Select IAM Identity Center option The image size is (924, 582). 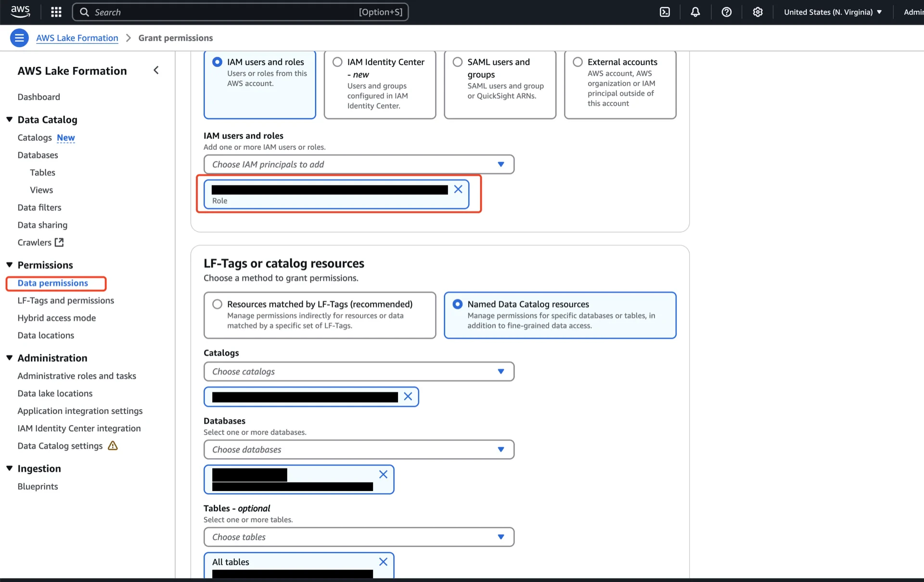[380, 85]
